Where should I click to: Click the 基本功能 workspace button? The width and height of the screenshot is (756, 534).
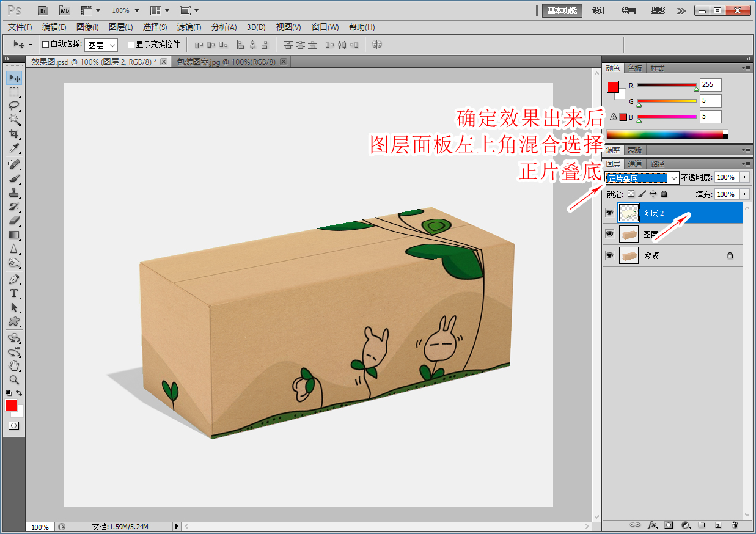pyautogui.click(x=562, y=10)
